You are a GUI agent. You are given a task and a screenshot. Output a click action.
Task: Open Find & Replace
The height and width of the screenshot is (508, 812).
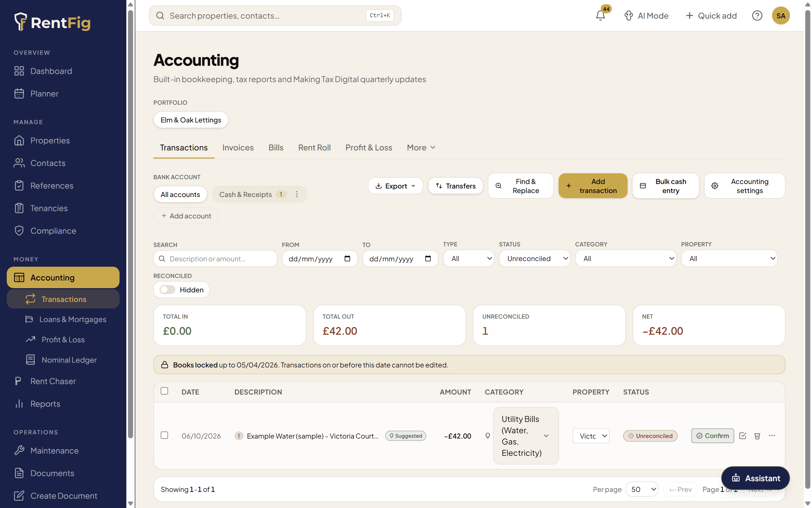pyautogui.click(x=520, y=186)
